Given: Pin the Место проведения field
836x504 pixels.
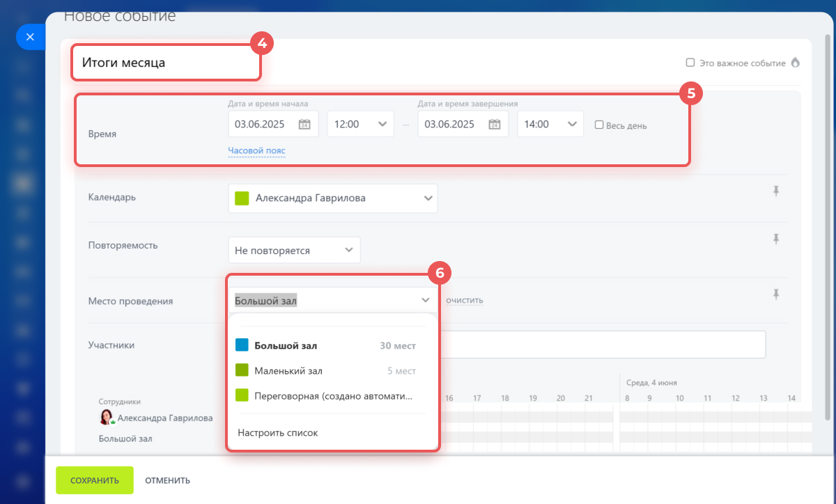Looking at the screenshot, I should tap(776, 294).
